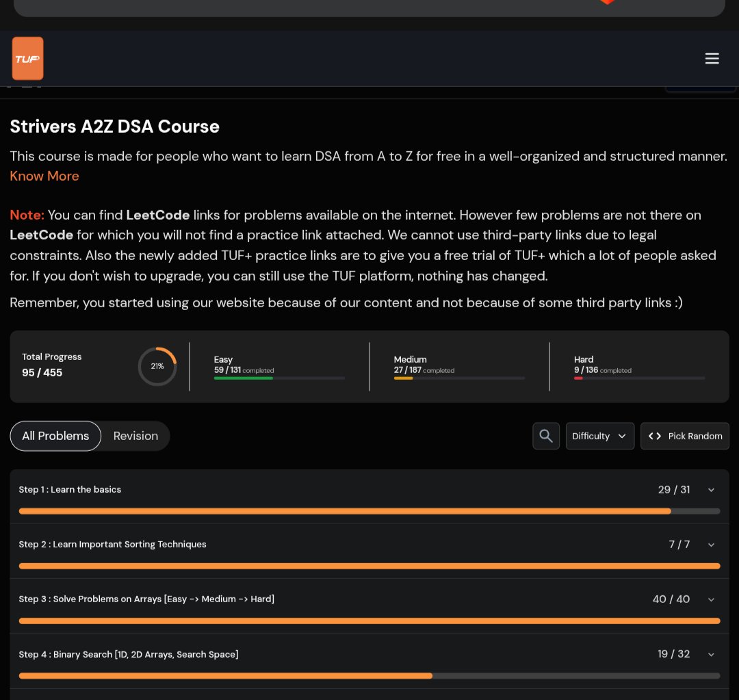Click the 40 / 40 count

coord(671,599)
